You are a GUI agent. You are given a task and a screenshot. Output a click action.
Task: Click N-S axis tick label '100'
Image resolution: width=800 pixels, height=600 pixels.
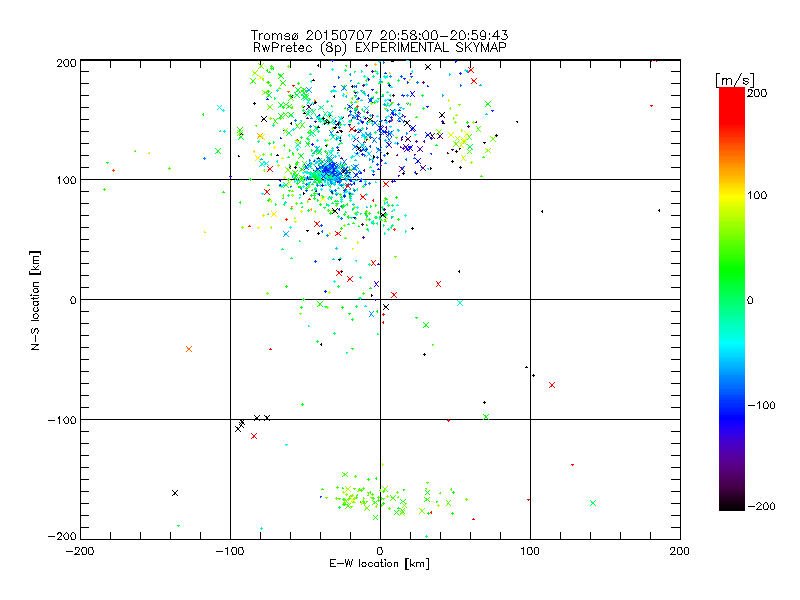66,180
